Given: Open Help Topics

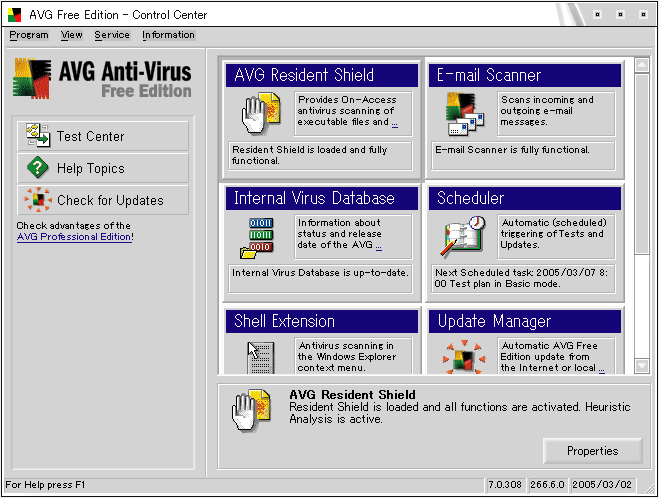Looking at the screenshot, I should pos(102,168).
